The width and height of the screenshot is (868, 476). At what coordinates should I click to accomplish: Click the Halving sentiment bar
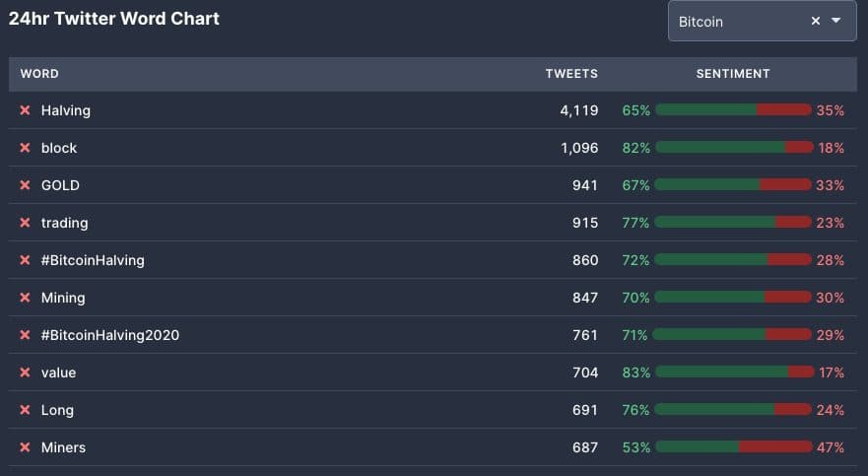click(733, 110)
